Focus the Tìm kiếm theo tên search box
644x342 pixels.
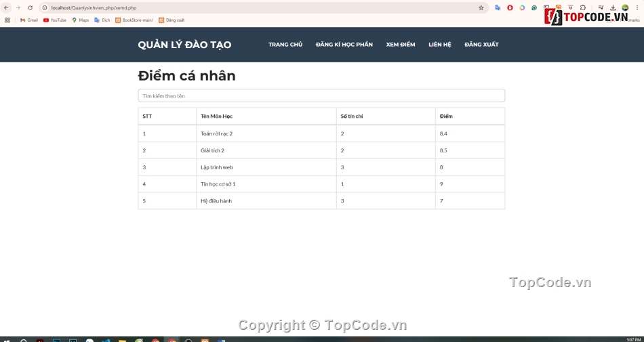pyautogui.click(x=321, y=95)
